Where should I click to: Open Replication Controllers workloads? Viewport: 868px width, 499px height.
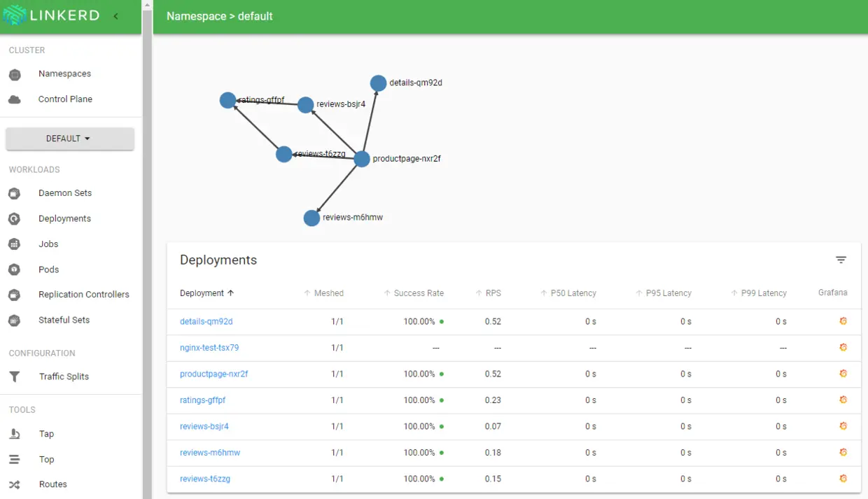pyautogui.click(x=84, y=295)
